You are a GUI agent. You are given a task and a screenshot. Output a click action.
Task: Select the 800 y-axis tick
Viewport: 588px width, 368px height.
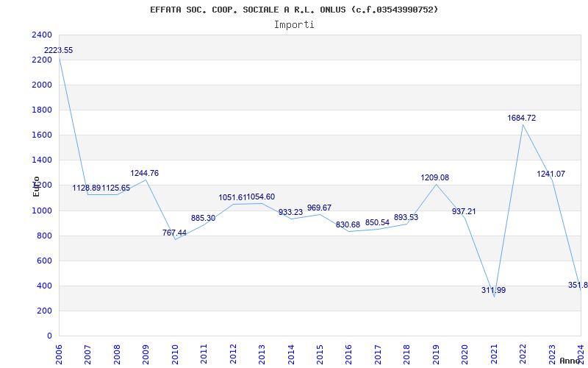[x=46, y=236]
